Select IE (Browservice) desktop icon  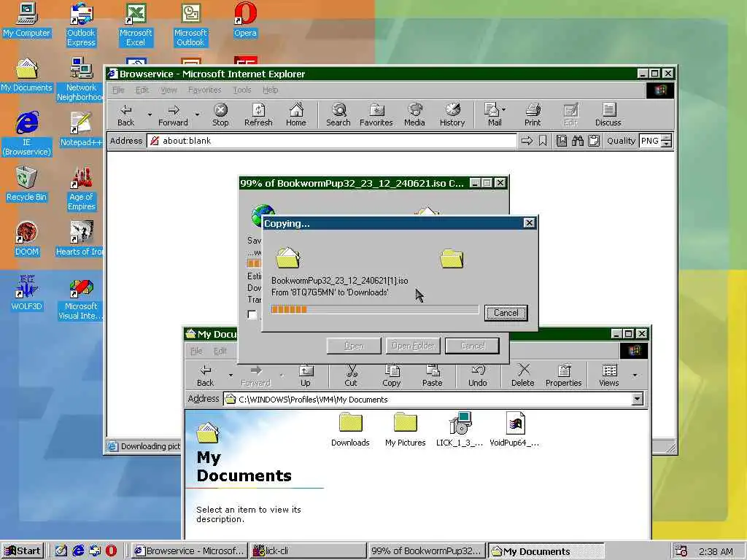pos(27,134)
